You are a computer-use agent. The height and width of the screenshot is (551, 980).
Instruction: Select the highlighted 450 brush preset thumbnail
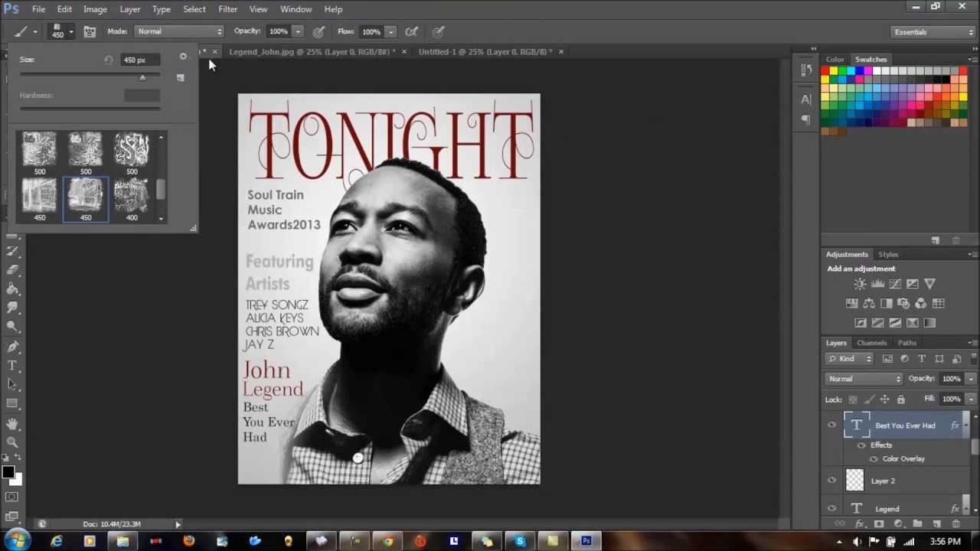pyautogui.click(x=85, y=199)
